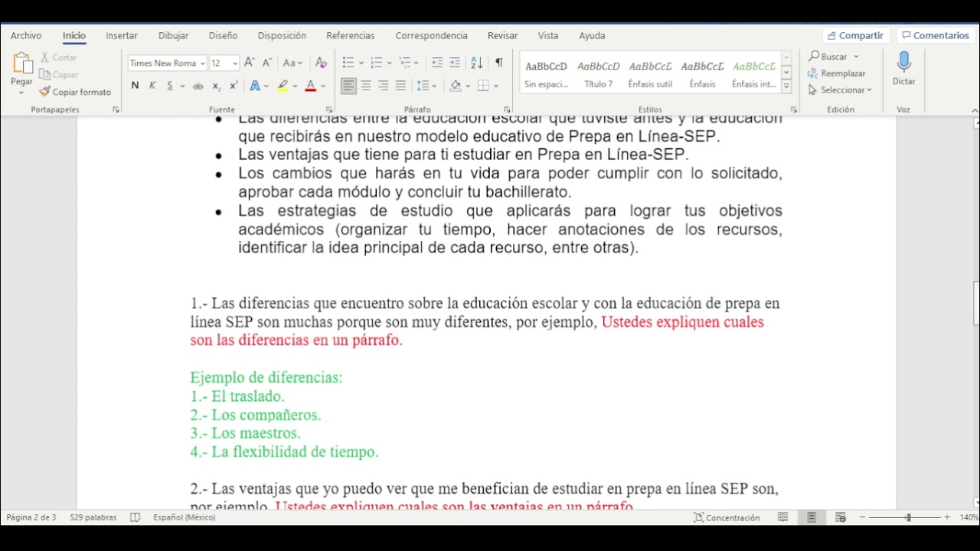Click the Compartir button
This screenshot has height=551, width=980.
[x=855, y=35]
